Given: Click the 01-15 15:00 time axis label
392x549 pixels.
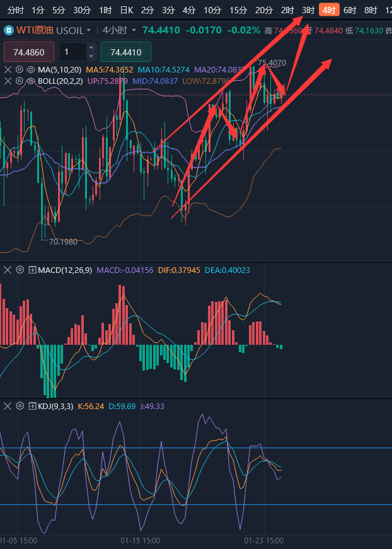Looking at the screenshot, I should pyautogui.click(x=141, y=540).
